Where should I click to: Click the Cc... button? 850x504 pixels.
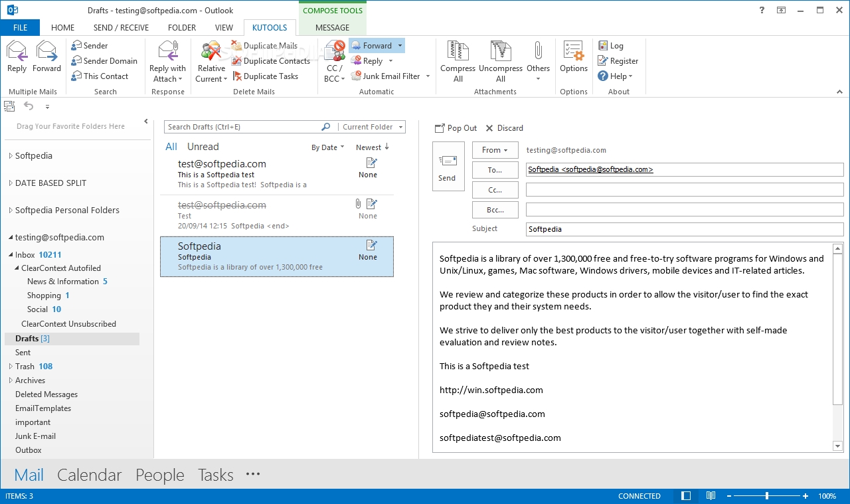click(495, 190)
